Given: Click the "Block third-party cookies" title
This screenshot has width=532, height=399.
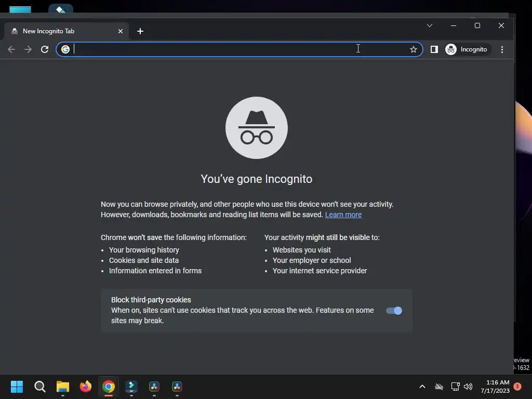Looking at the screenshot, I should coord(151,300).
